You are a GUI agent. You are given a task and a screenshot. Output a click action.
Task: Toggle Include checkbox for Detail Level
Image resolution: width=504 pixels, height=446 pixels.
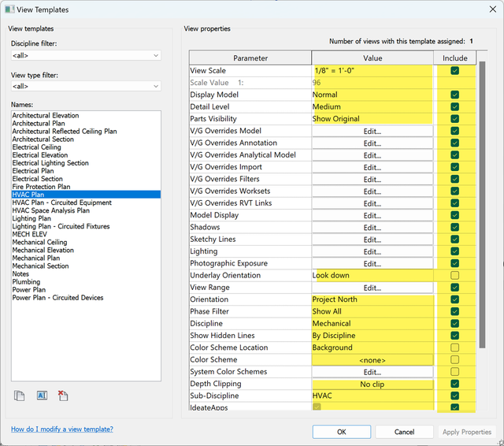(x=454, y=107)
